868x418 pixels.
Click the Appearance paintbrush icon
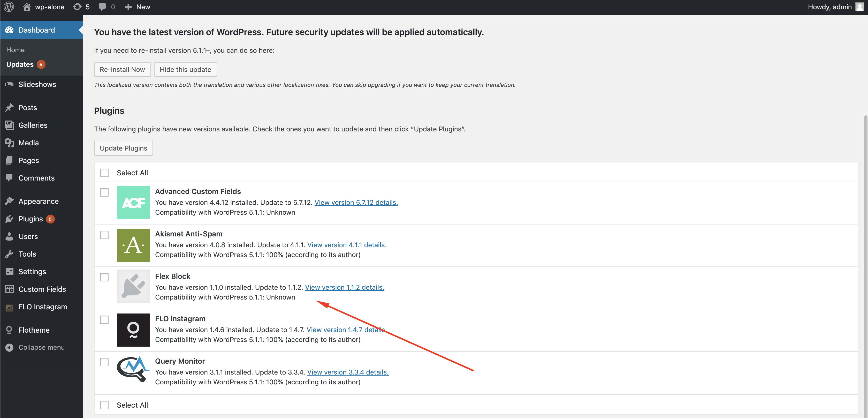pyautogui.click(x=9, y=201)
